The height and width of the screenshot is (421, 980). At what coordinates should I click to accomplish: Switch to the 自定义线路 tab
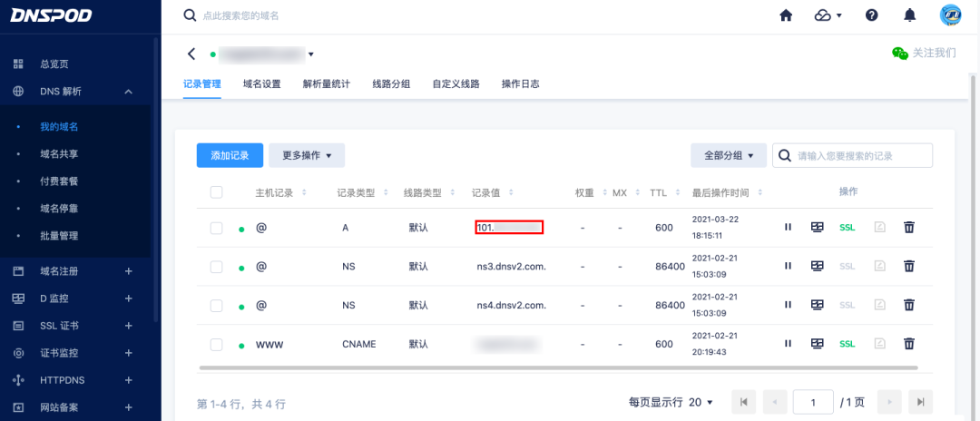(x=456, y=83)
